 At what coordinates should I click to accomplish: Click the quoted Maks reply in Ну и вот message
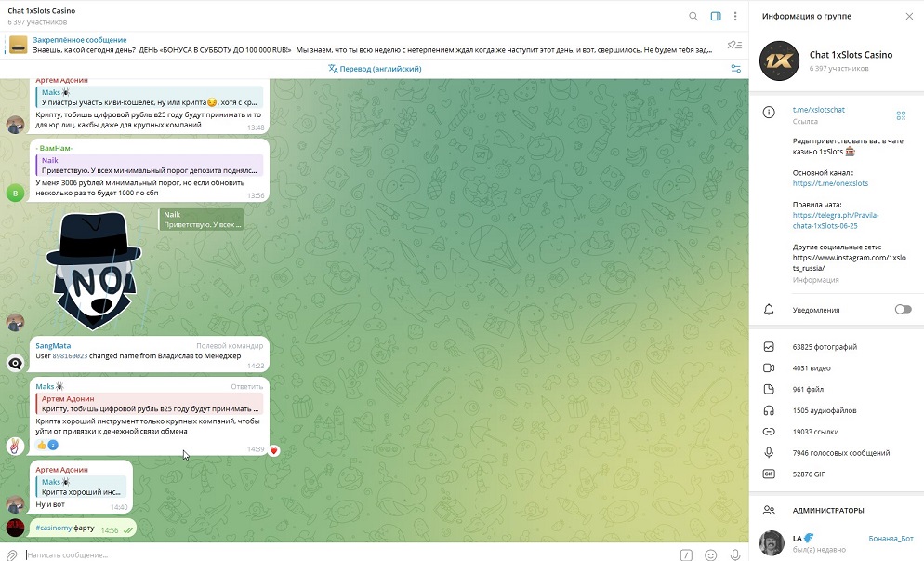(81, 487)
